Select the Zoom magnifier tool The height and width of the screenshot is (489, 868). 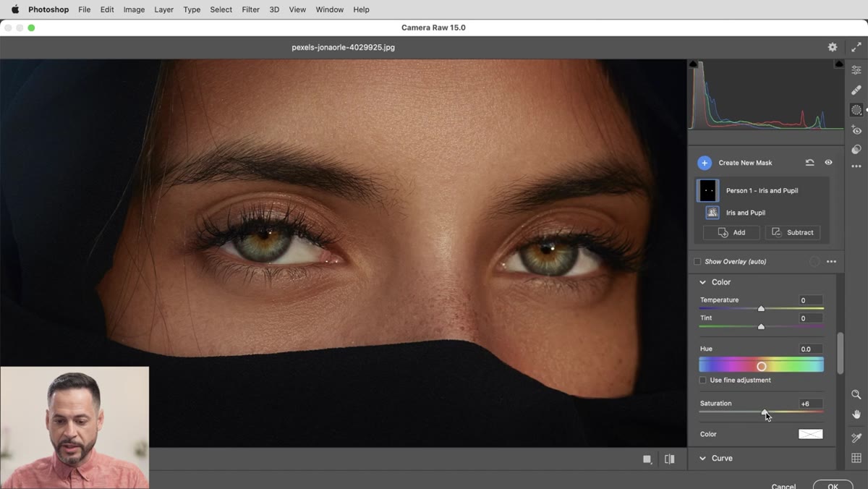[x=856, y=395]
